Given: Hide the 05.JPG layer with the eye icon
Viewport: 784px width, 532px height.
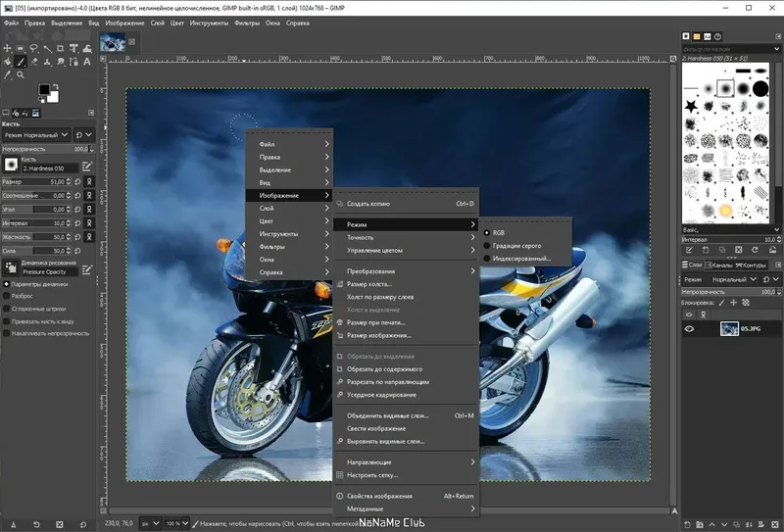Looking at the screenshot, I should 689,329.
